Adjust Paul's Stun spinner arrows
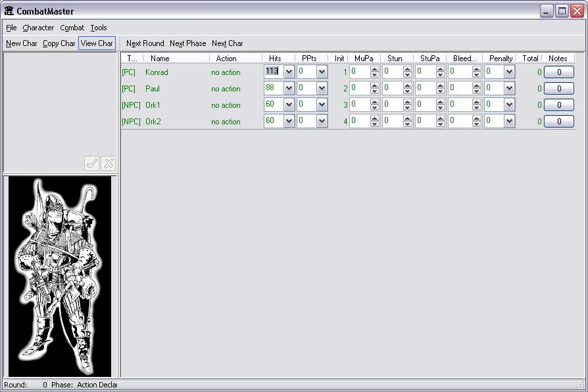Image resolution: width=588 pixels, height=392 pixels. coord(407,88)
